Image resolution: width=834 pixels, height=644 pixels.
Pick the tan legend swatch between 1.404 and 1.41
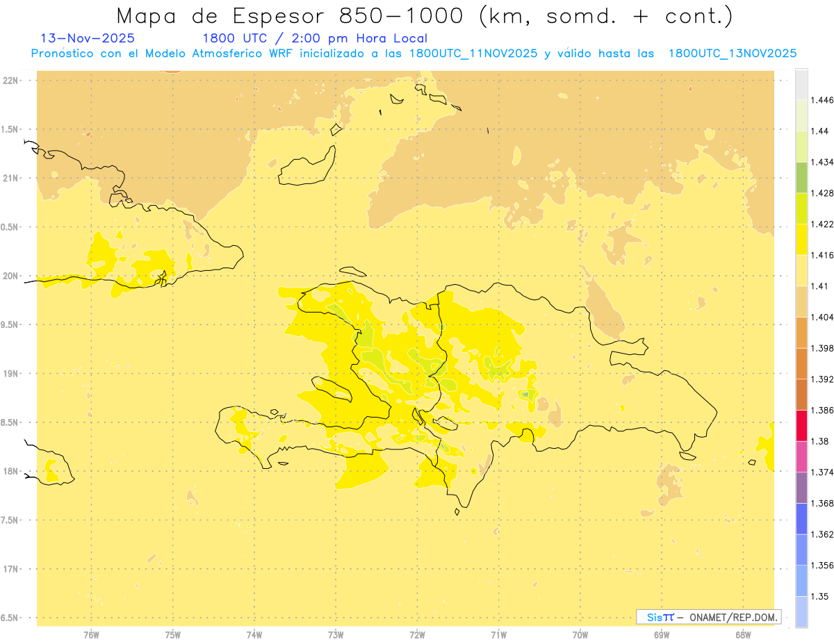click(x=801, y=301)
